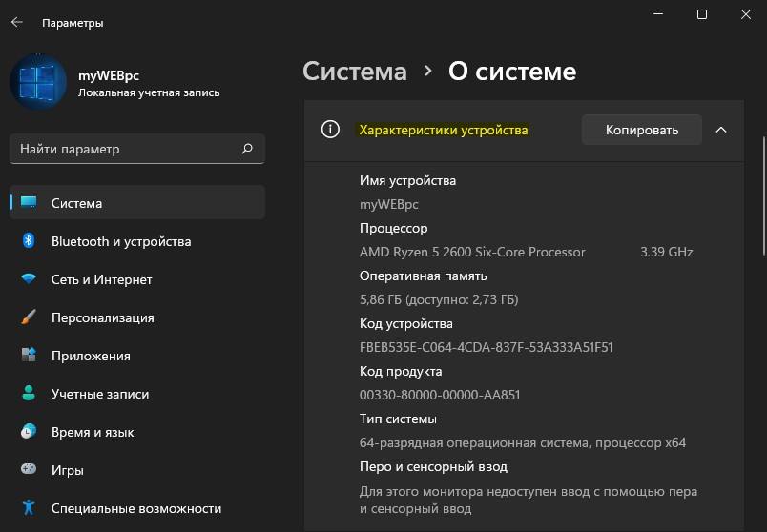Click the paintbrush Персонализация icon
The image size is (767, 532).
[x=29, y=317]
